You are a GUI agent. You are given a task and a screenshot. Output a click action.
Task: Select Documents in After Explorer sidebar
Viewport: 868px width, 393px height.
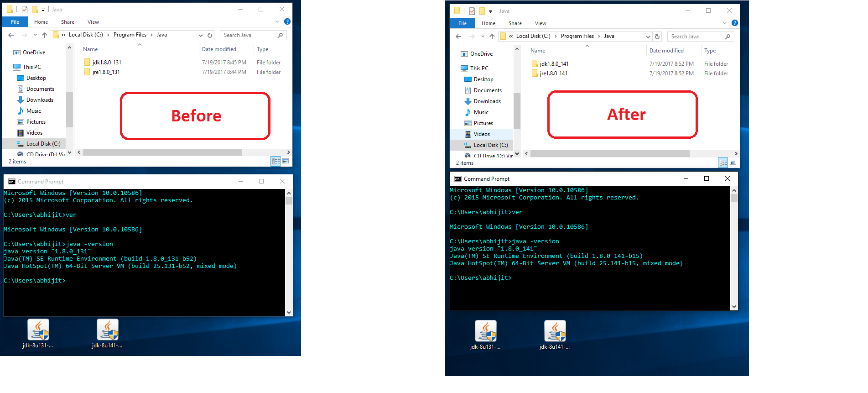coord(482,90)
